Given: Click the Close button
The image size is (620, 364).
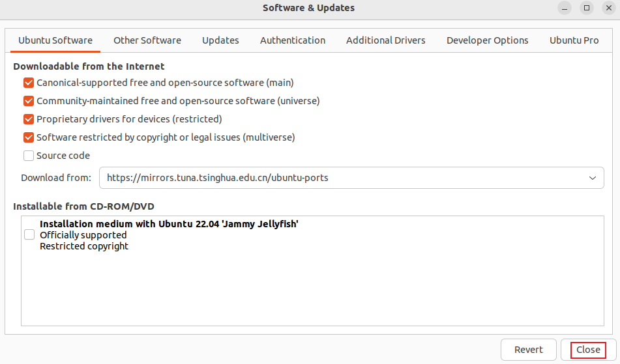Looking at the screenshot, I should tap(588, 350).
